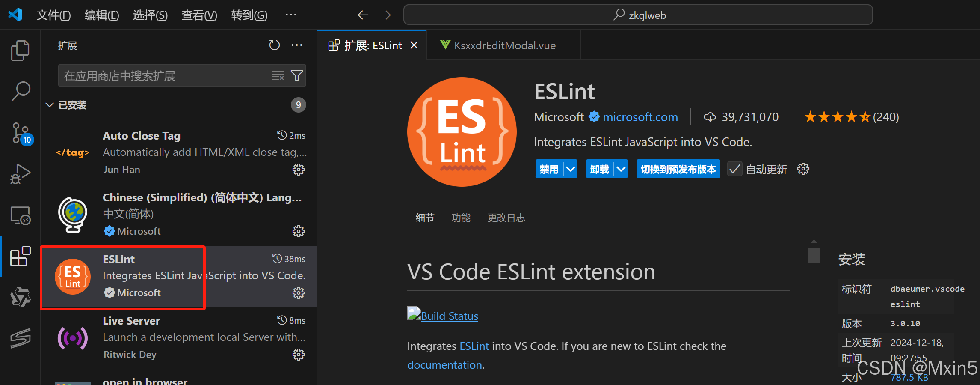Image resolution: width=980 pixels, height=385 pixels.
Task: Open the Build Status link
Action: pos(449,316)
